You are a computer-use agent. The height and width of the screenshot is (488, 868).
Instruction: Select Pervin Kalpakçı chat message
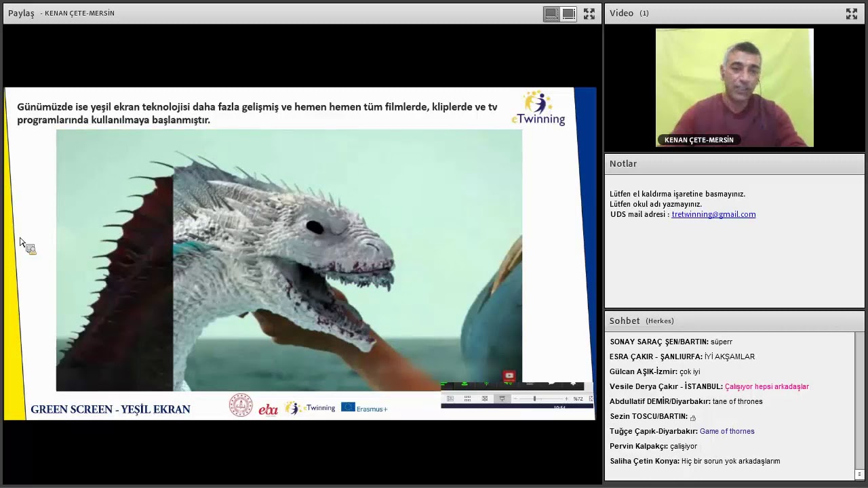tap(653, 446)
